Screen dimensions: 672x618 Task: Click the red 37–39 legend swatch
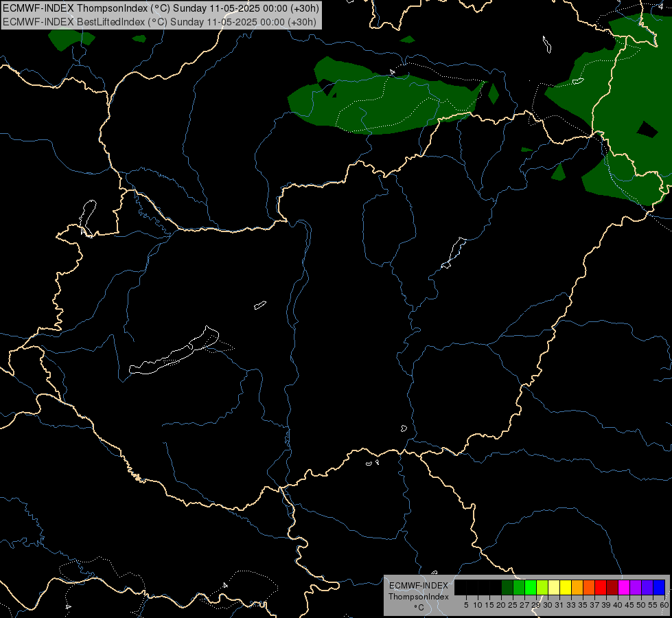[x=601, y=587]
